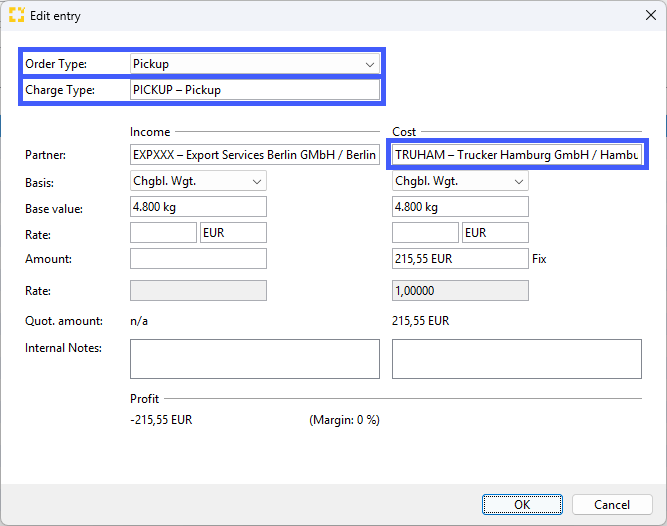Click the Cost section heading
Screen dimensions: 667x526
(404, 132)
